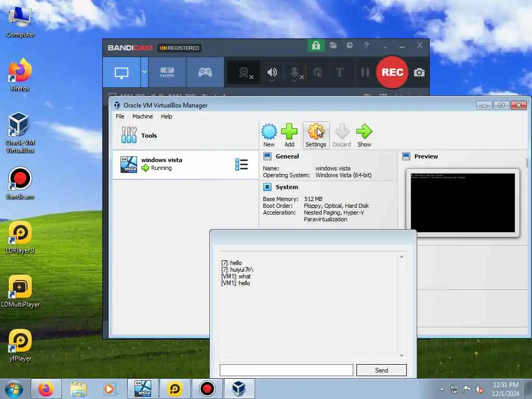Select Bandicam game recording mode
The height and width of the screenshot is (399, 532).
click(x=205, y=72)
